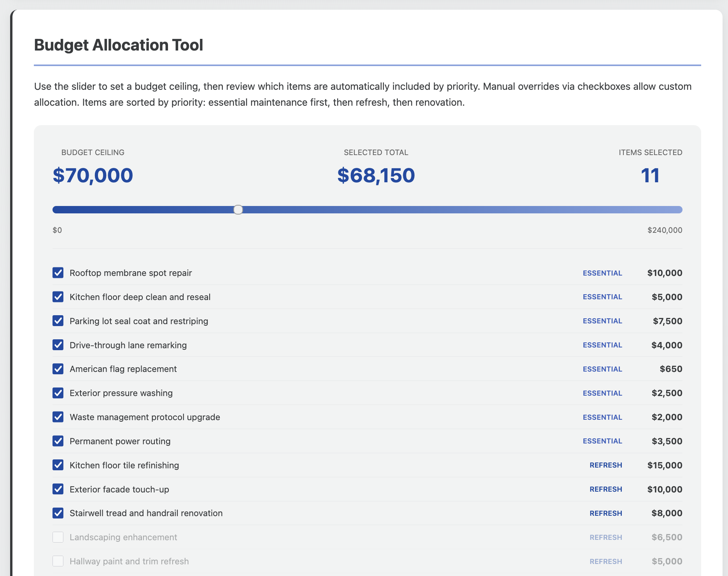Click the $10,000 price for Rooftop membrane repair
This screenshot has height=576, width=728.
tap(665, 273)
